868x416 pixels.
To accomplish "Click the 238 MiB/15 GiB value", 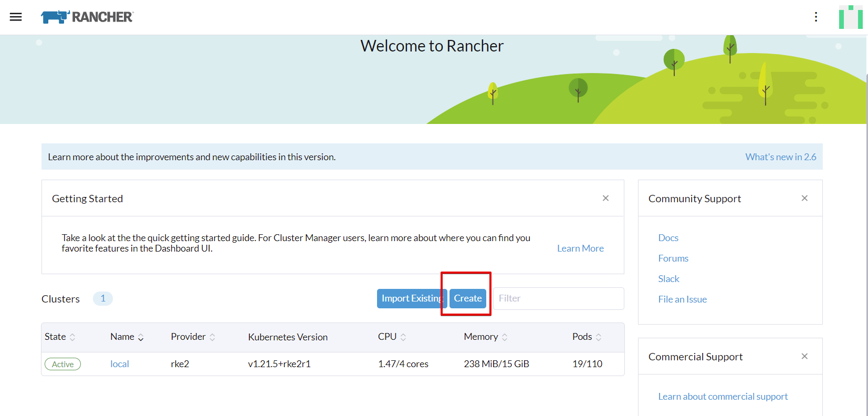I will point(496,364).
